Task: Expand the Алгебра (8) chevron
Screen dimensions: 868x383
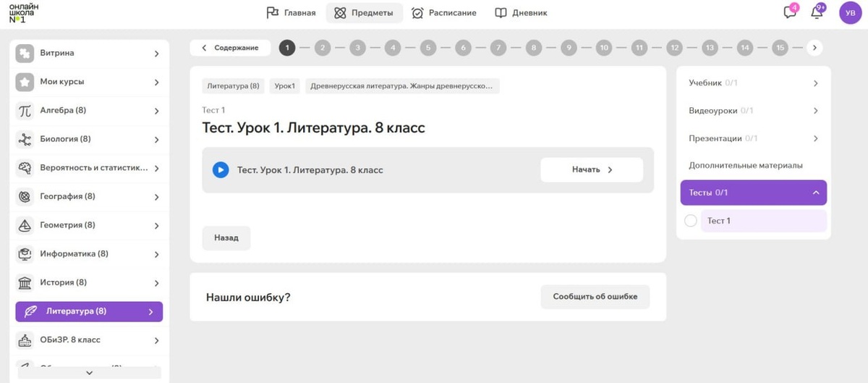Action: tap(157, 111)
